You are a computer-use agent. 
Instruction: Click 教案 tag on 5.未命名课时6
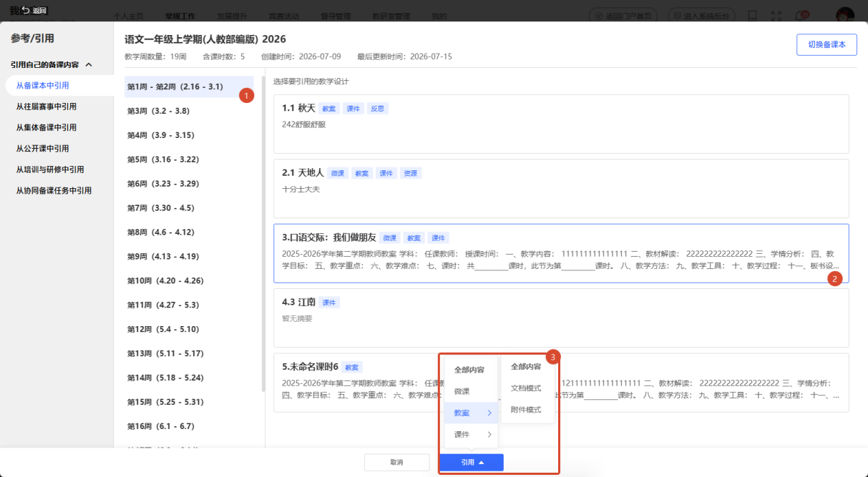pos(351,368)
